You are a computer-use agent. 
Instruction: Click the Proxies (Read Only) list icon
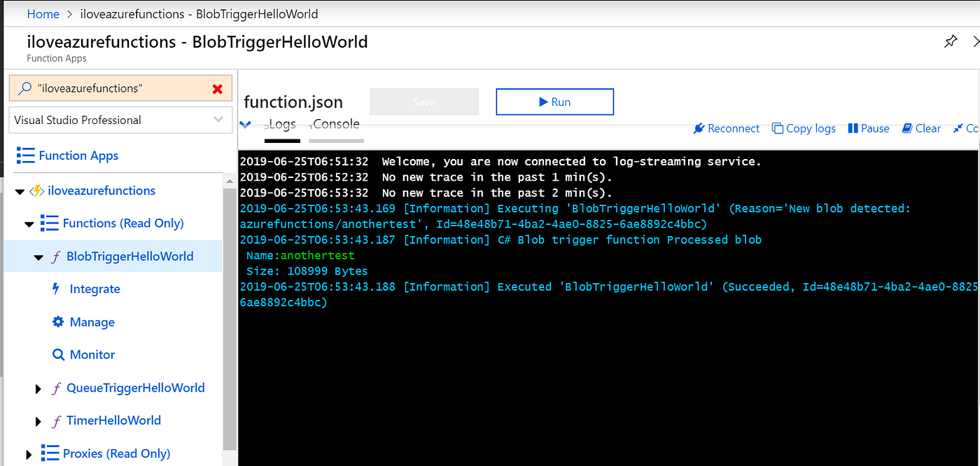[x=49, y=453]
